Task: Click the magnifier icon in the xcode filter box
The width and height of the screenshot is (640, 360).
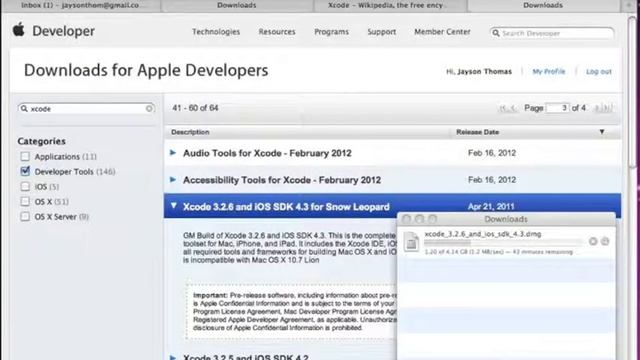Action: point(24,109)
